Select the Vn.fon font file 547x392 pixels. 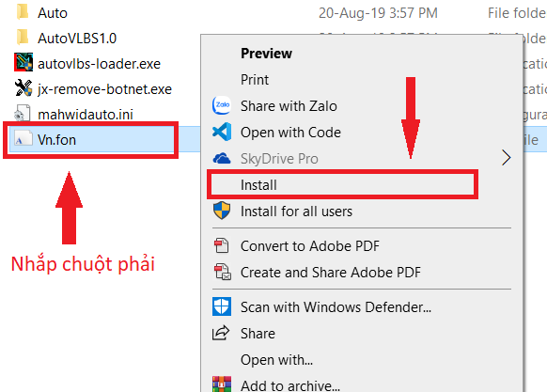pyautogui.click(x=56, y=140)
